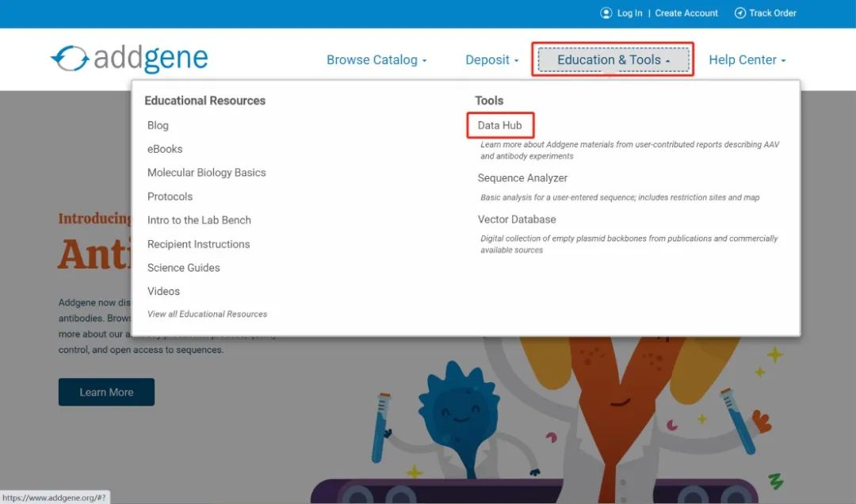Click the Track Order icon

point(740,13)
